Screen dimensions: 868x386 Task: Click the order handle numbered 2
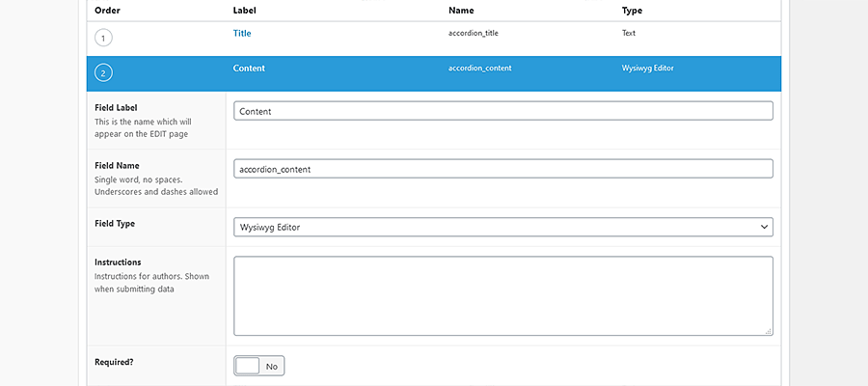(103, 73)
